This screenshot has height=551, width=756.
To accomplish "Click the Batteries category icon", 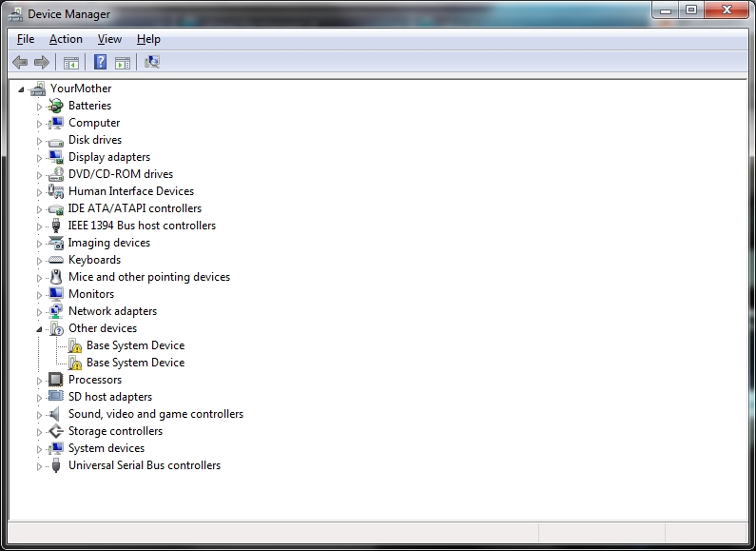I will 56,106.
